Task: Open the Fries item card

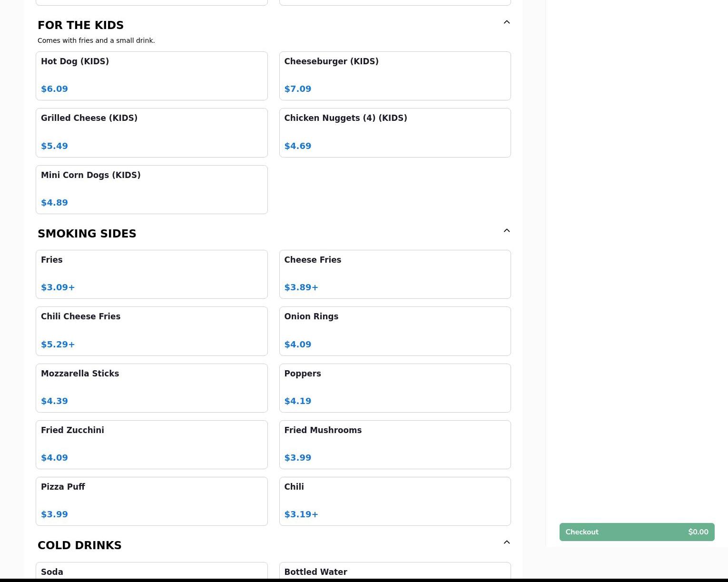Action: (x=151, y=274)
